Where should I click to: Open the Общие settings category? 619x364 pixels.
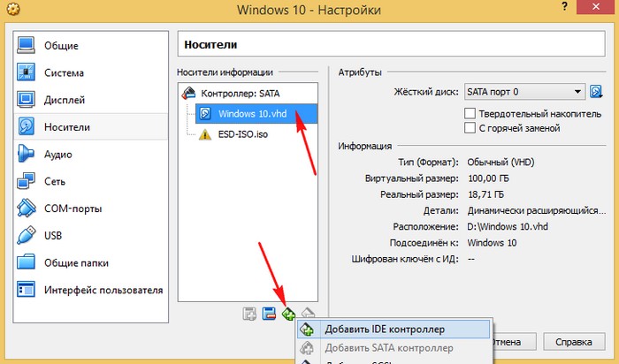(x=60, y=45)
